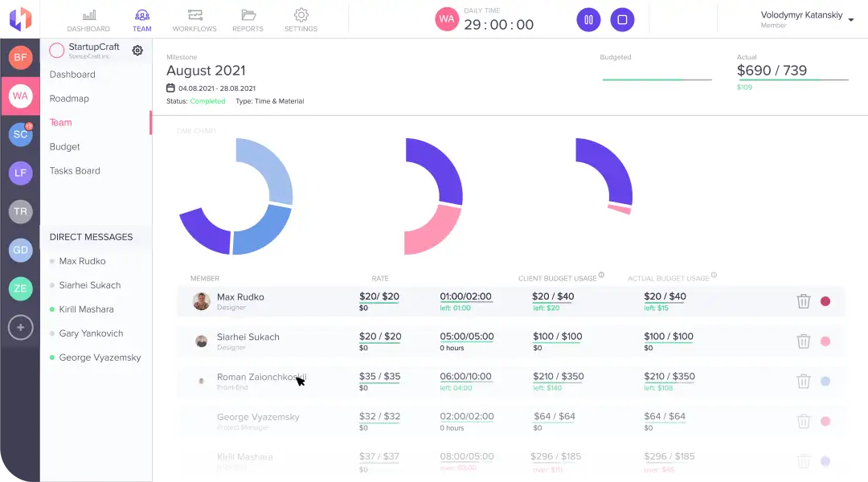Expand the Volodymyr Katanskiy user menu

click(850, 20)
